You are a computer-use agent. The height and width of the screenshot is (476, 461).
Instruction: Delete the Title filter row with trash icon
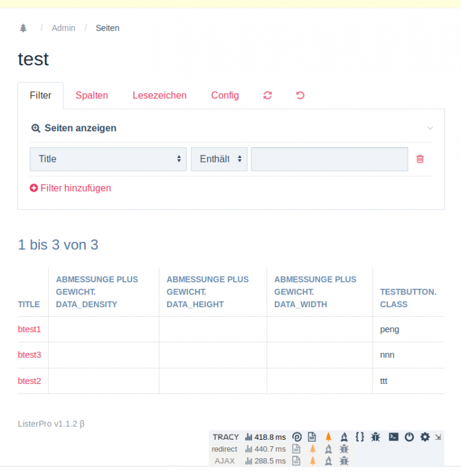[420, 159]
